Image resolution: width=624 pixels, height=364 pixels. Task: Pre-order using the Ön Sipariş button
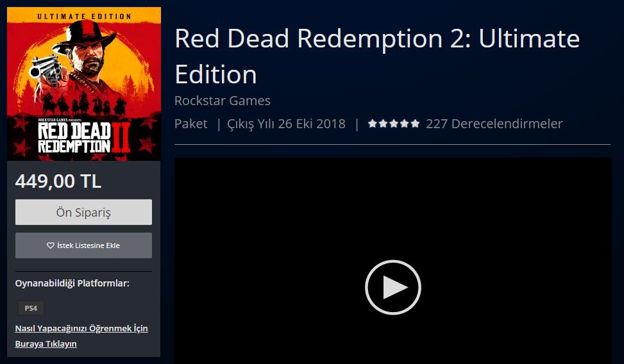coord(83,212)
